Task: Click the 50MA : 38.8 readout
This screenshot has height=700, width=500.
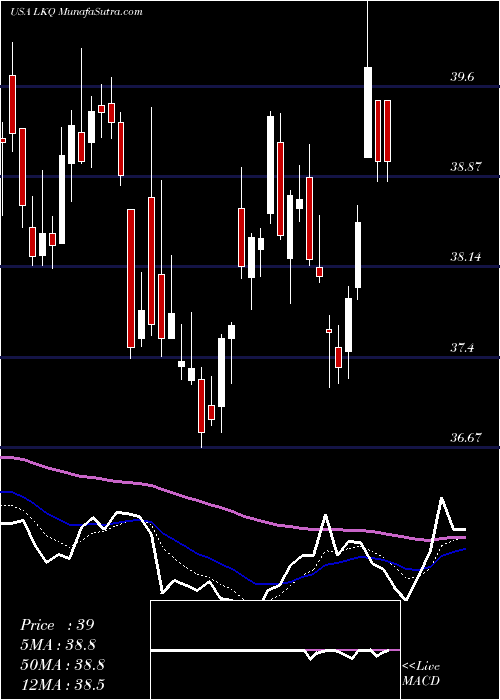Action: click(x=62, y=664)
